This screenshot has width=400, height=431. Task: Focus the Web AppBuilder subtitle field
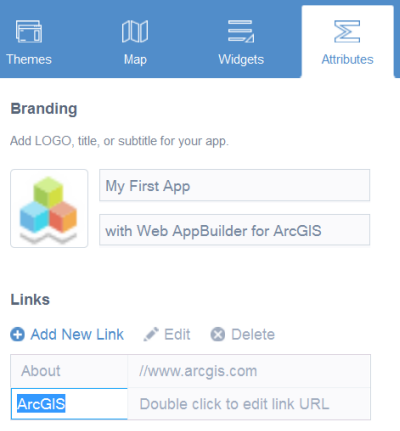(234, 230)
